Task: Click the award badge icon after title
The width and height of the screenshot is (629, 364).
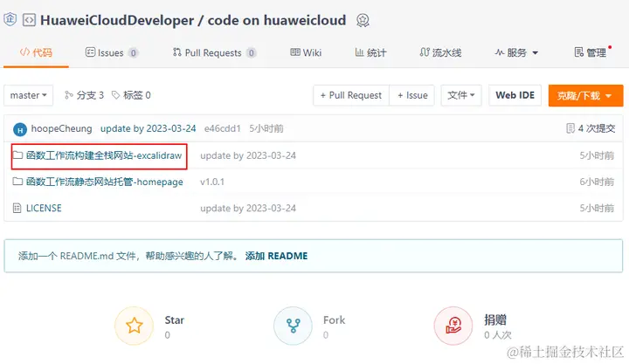Action: pyautogui.click(x=363, y=20)
